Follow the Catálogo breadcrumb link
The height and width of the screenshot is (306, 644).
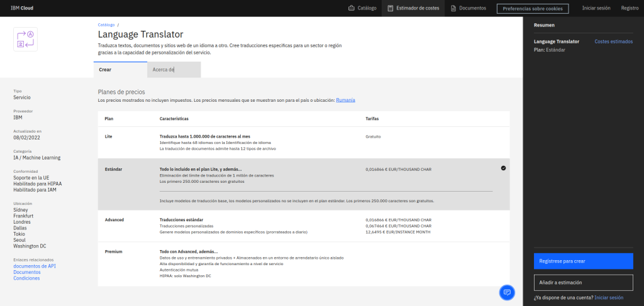point(106,25)
